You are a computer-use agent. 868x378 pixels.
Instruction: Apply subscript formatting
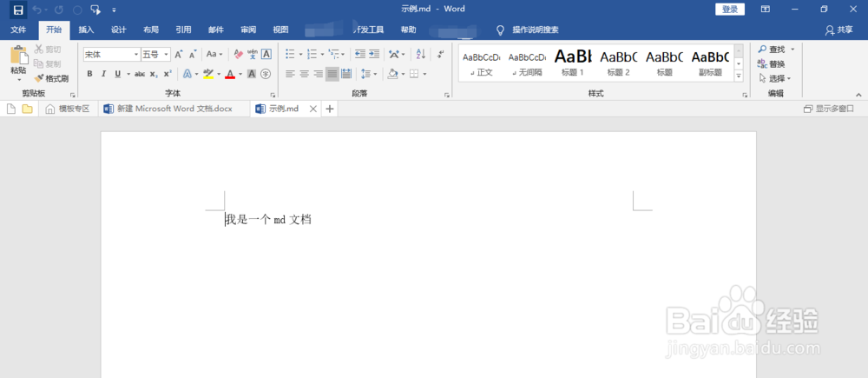pyautogui.click(x=154, y=74)
